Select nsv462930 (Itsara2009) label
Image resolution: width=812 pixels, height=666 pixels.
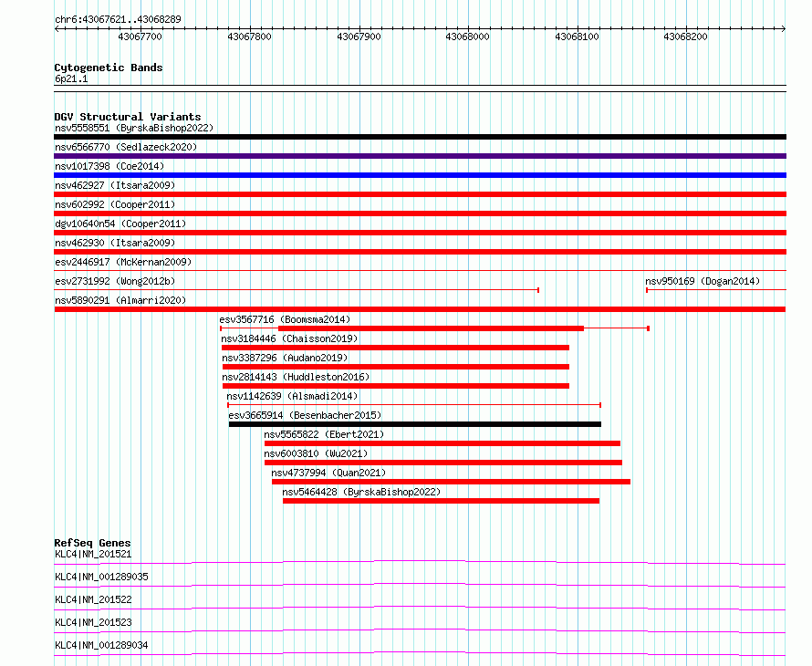click(x=115, y=243)
